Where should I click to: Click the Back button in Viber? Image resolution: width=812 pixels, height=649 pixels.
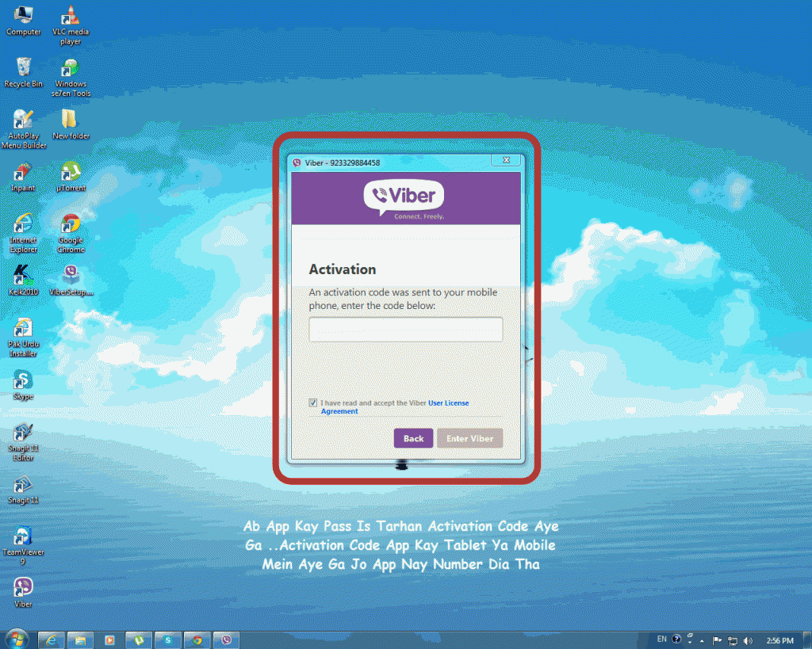coord(413,438)
